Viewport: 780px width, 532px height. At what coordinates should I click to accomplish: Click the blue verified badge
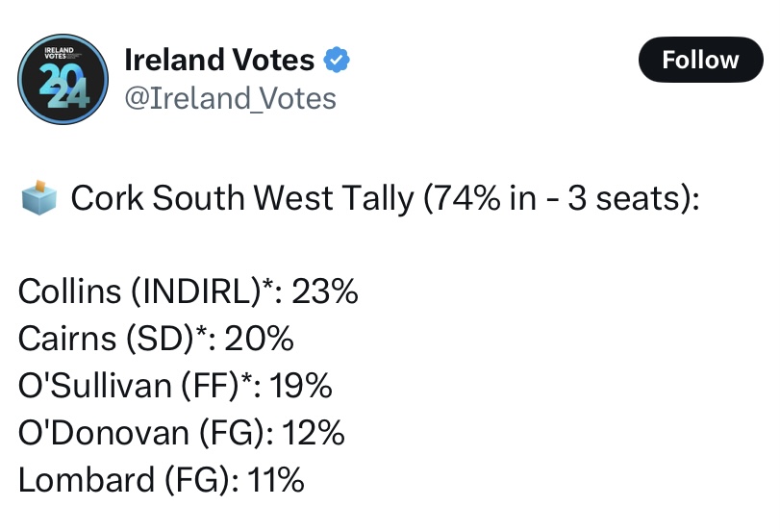point(337,61)
